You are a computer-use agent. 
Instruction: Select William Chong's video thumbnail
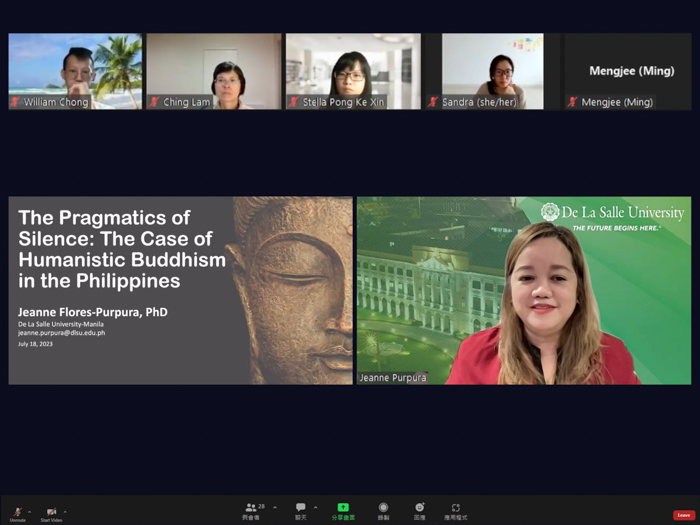[75, 71]
